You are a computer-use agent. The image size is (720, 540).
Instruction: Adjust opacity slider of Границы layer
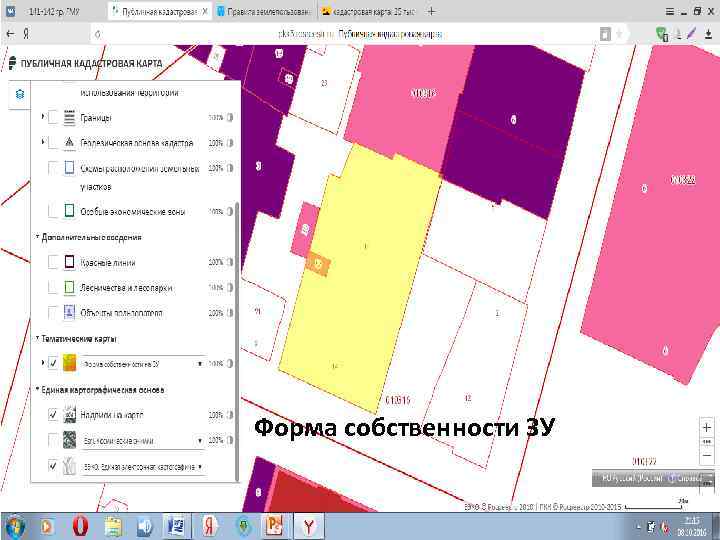coord(230,118)
